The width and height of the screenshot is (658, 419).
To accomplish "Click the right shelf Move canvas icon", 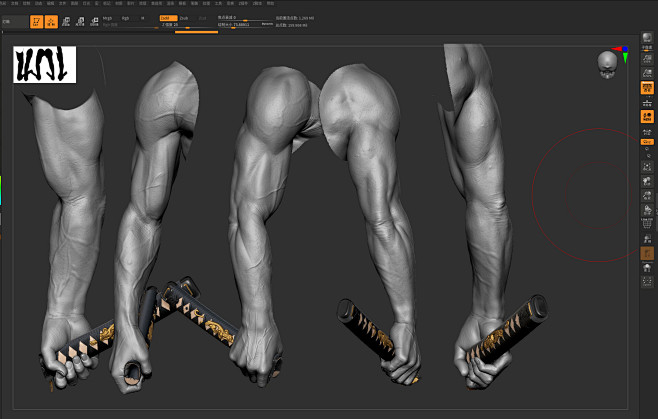I will [x=648, y=181].
